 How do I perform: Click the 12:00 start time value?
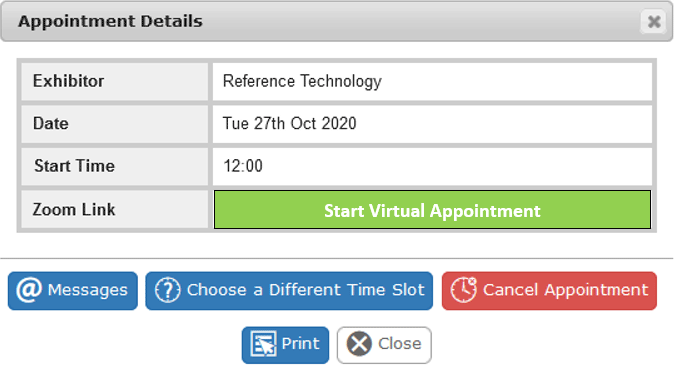pos(243,166)
